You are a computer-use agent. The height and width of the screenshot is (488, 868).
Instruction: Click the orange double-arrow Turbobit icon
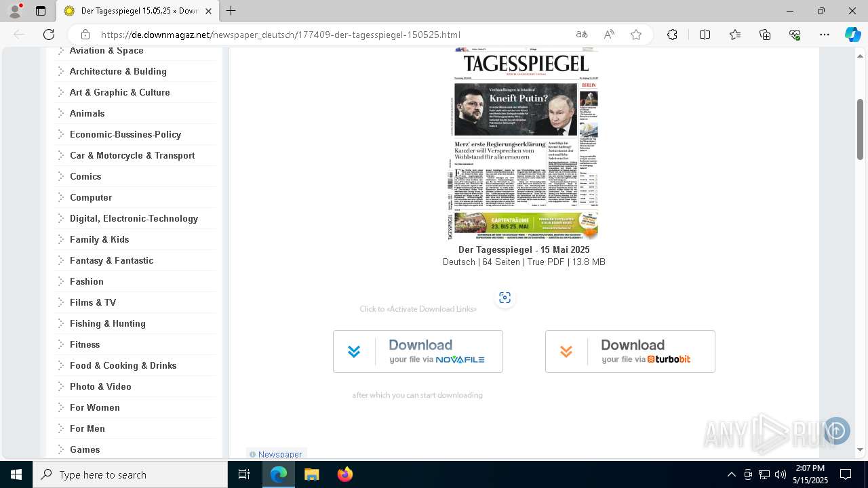point(566,351)
